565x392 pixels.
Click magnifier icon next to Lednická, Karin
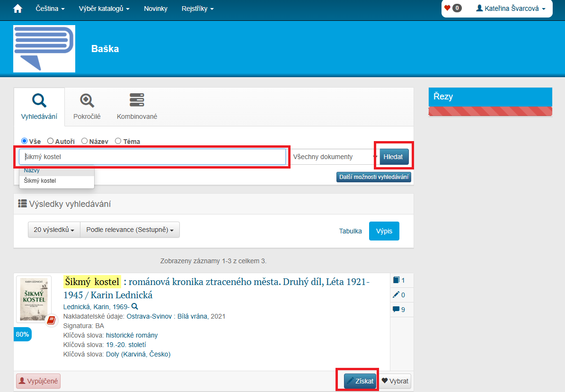pyautogui.click(x=135, y=306)
